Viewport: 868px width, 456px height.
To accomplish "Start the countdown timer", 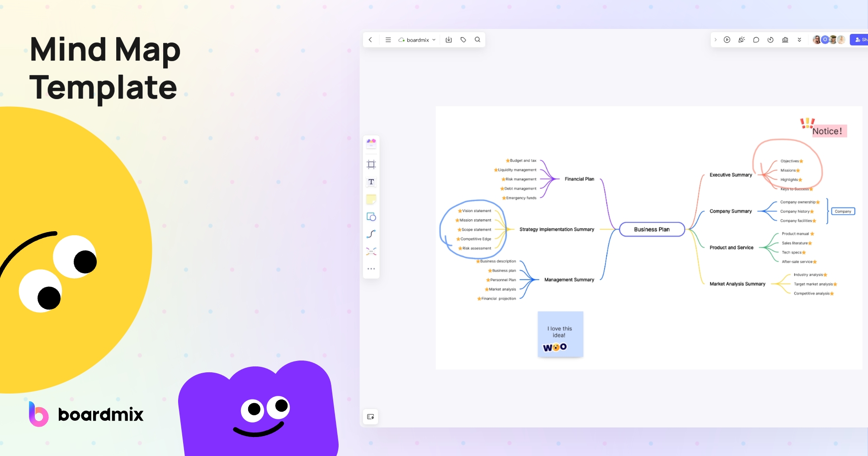I will click(770, 40).
